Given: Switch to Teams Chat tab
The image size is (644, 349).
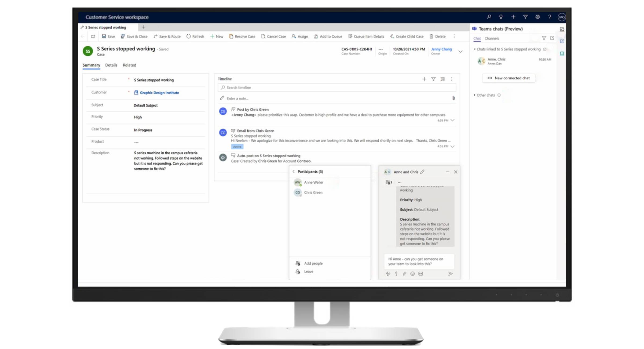Looking at the screenshot, I should (477, 38).
